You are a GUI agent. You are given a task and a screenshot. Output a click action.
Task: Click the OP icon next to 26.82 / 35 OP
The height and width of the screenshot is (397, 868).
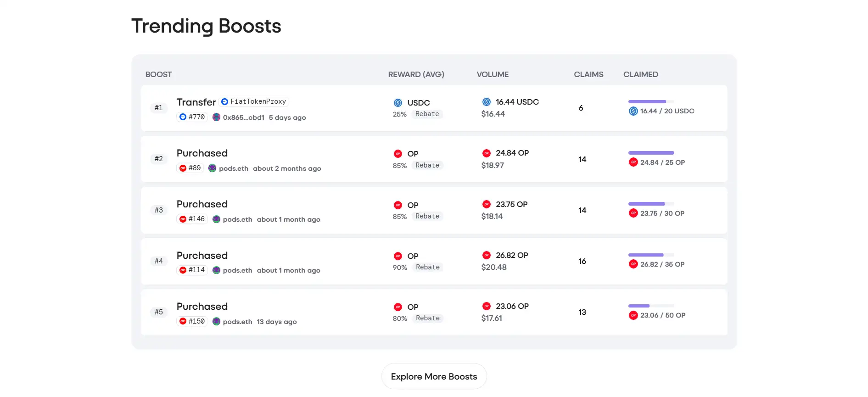coord(633,264)
